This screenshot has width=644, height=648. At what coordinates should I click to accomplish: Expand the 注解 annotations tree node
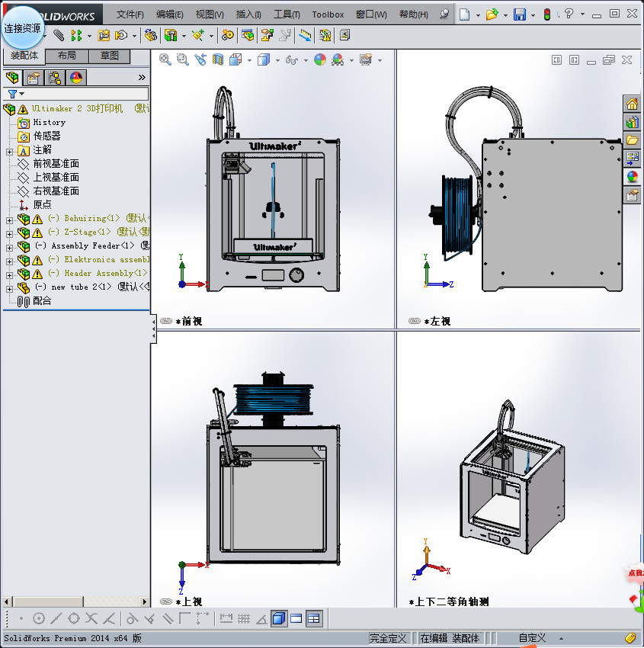tap(9, 152)
